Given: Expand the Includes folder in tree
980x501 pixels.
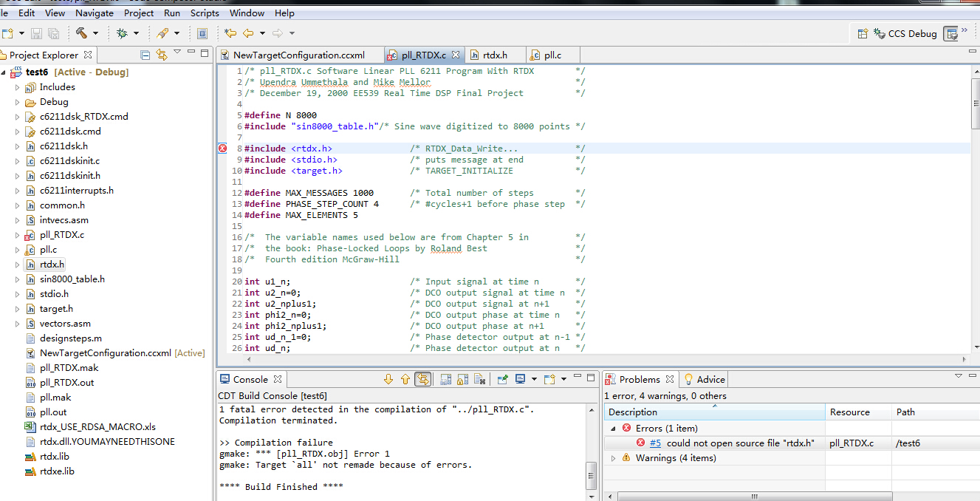Looking at the screenshot, I should [x=18, y=87].
